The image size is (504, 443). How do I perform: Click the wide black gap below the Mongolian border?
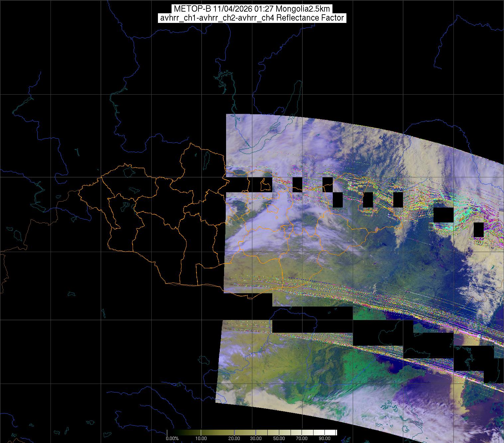(312, 319)
